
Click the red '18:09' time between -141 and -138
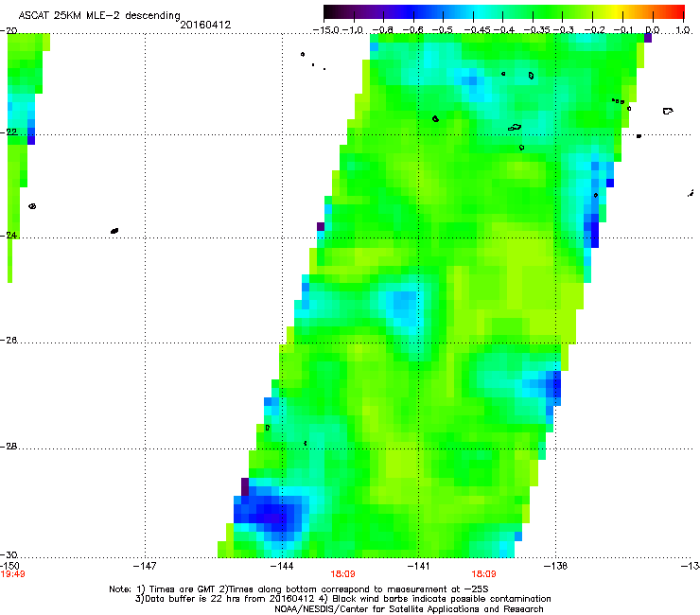point(484,574)
